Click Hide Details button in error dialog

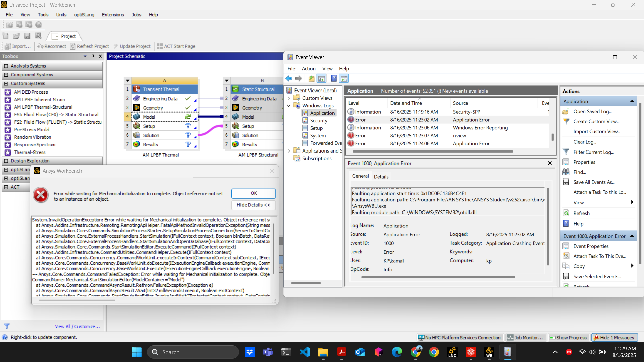click(254, 205)
